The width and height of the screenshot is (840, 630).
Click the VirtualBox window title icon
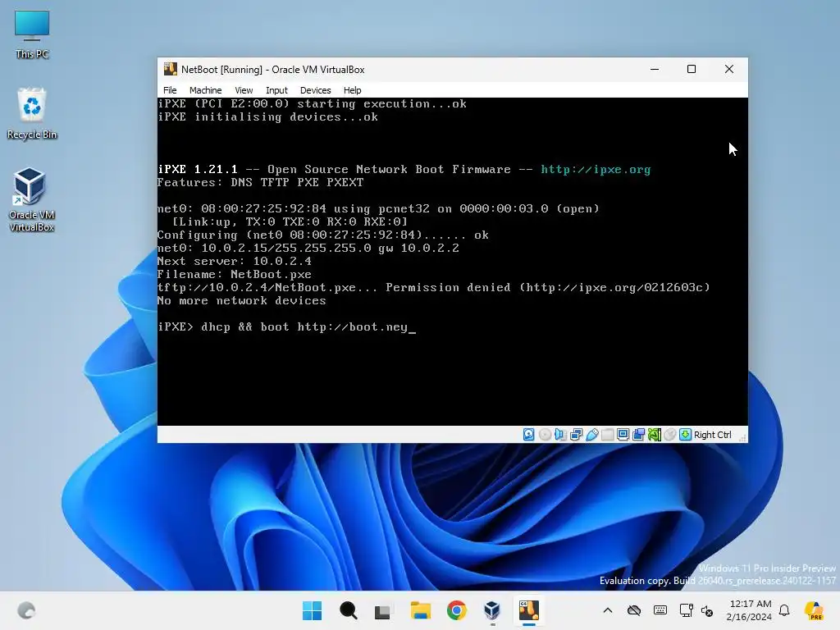coord(171,69)
